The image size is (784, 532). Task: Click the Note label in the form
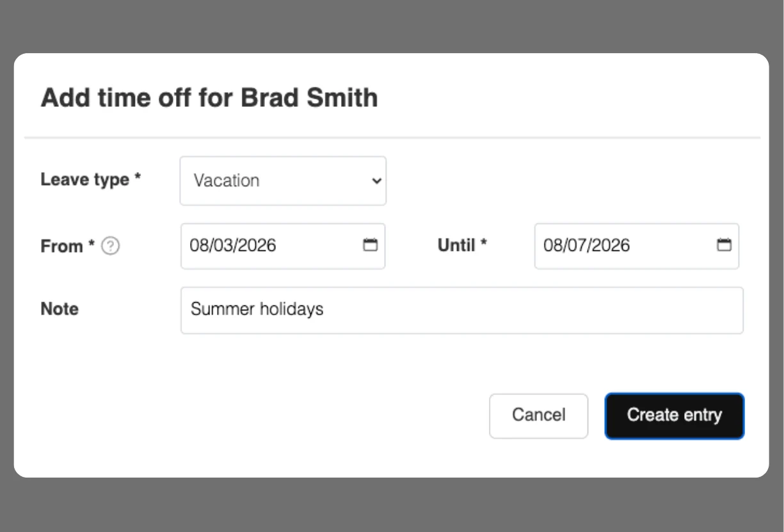pos(59,309)
